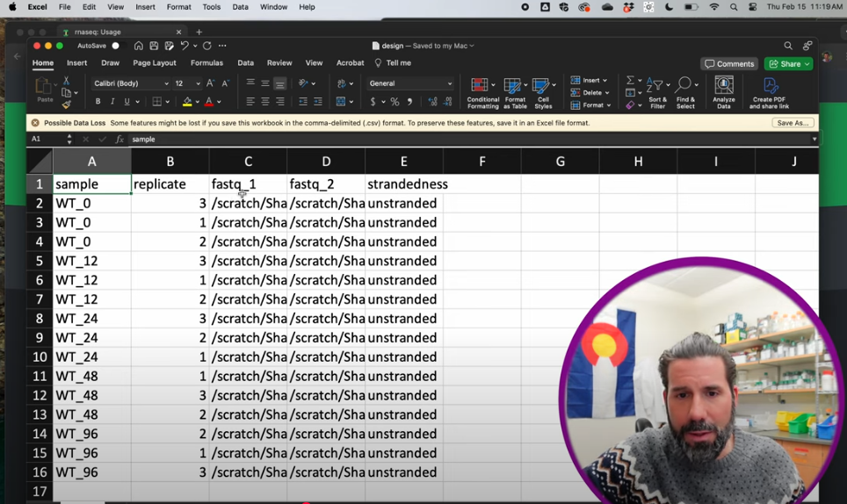Click the Comments button
Viewport: 847px width, 504px height.
(x=729, y=64)
